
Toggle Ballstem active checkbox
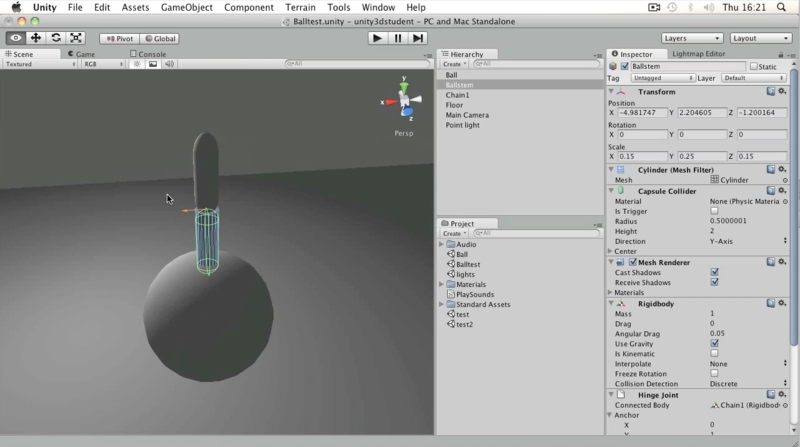coord(624,66)
